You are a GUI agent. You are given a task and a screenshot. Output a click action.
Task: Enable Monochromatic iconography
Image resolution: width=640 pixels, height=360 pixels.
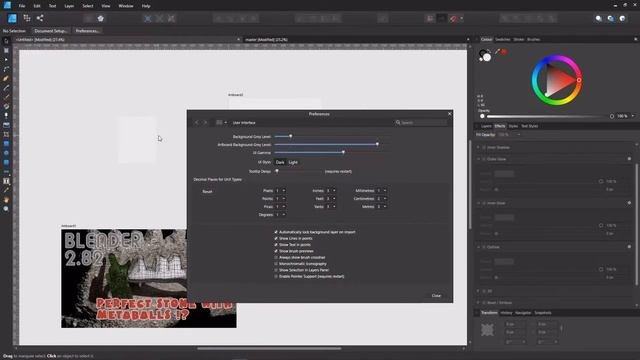276,264
